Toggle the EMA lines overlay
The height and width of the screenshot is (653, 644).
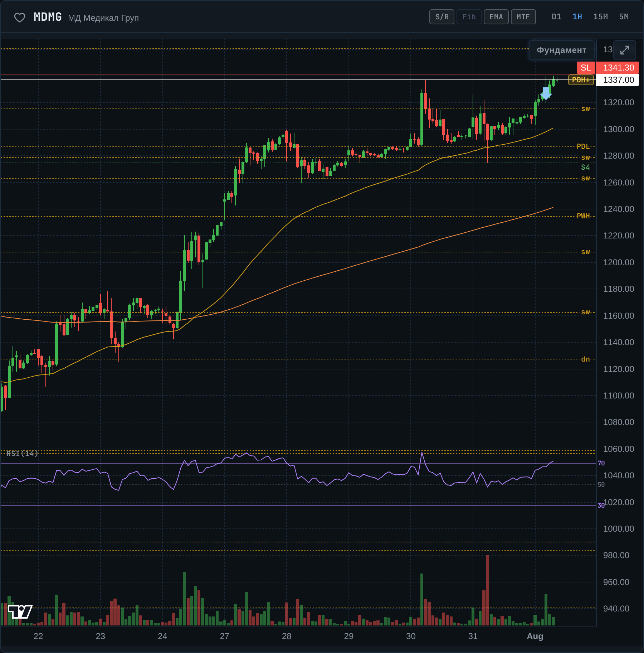pyautogui.click(x=496, y=17)
